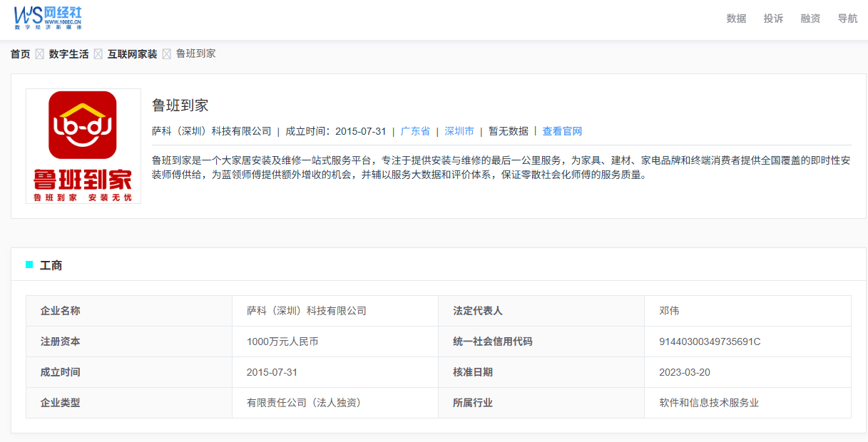Click the 法定代表人 name 邓伟
This screenshot has height=442, width=868.
[x=669, y=311]
